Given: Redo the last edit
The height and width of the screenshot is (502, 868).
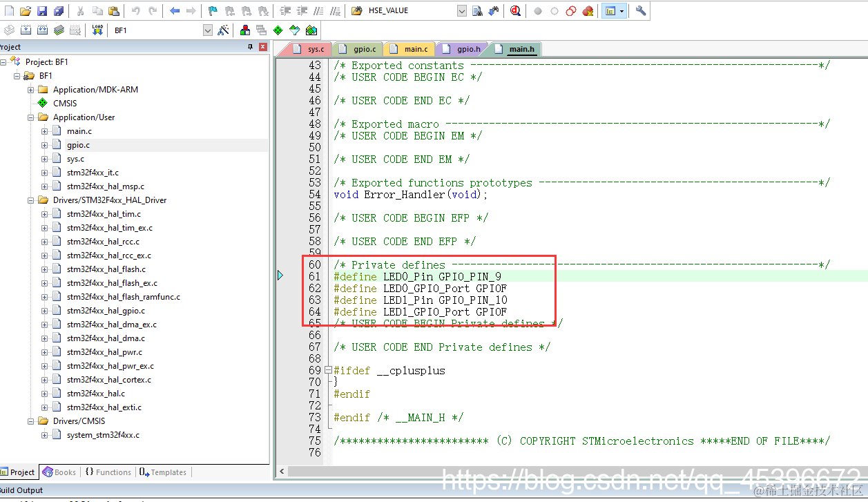Looking at the screenshot, I should coord(153,11).
